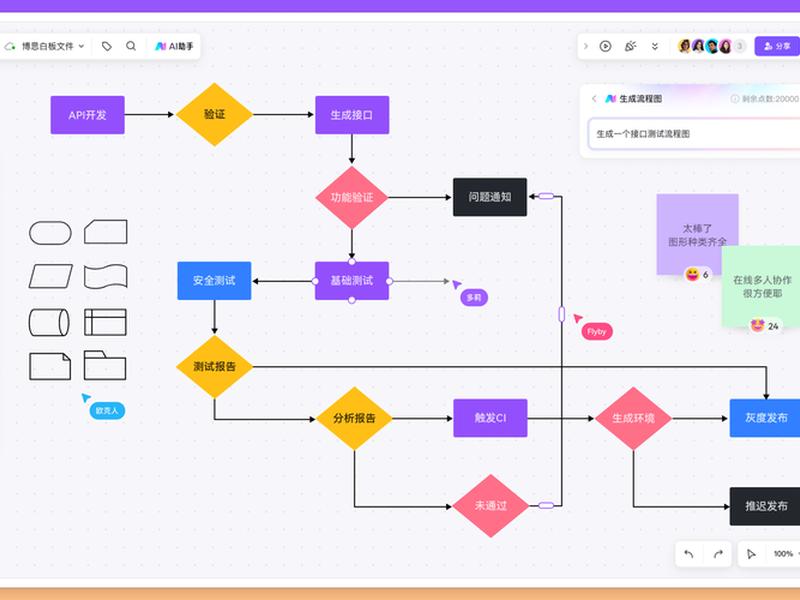Expand the collapsed toolbar right-arrow chevron
Image resolution: width=800 pixels, height=600 pixels.
click(x=586, y=46)
